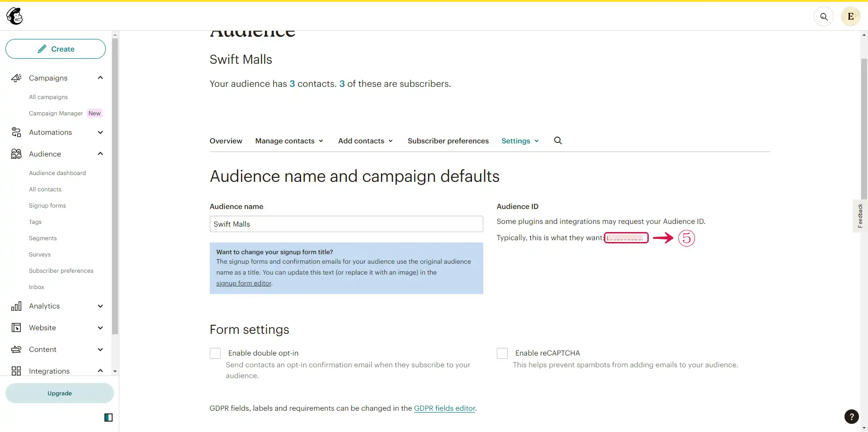This screenshot has height=432, width=868.
Task: Open the Feedback side tab
Action: 860,216
